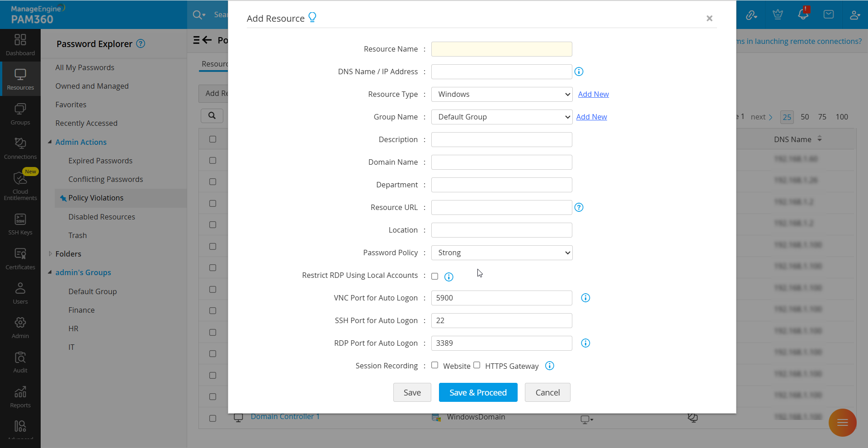Show info for VNC Port for Auto Logon
Viewport: 868px width, 448px height.
coord(585,298)
